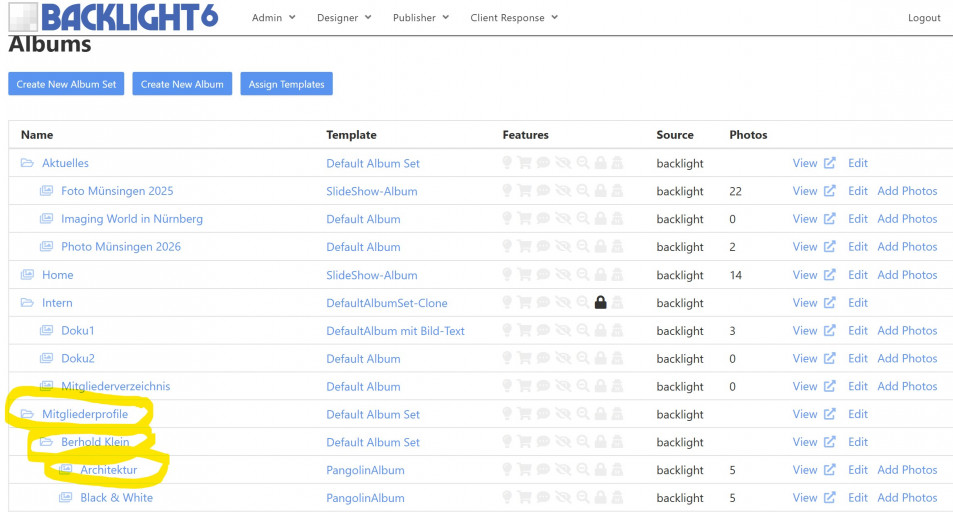Screen dimensions: 953x512
Task: Click the external-link icon in Aktuelles row
Action: click(x=829, y=163)
